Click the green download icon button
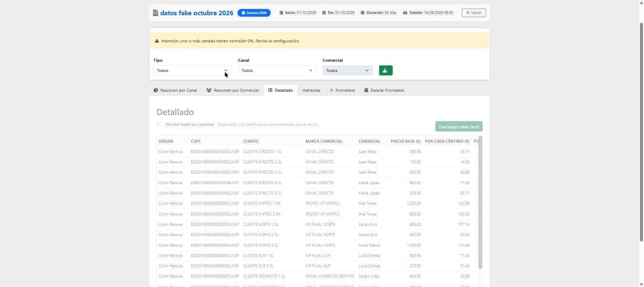The image size is (644, 287). click(x=386, y=71)
